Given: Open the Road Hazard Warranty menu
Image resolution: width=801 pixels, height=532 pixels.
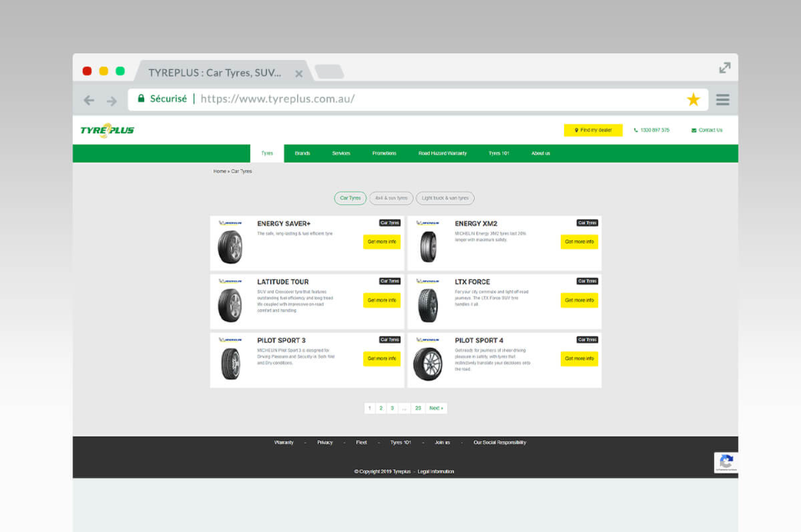Looking at the screenshot, I should (x=442, y=153).
